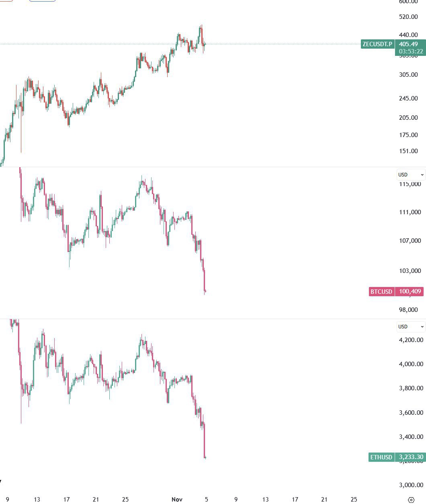Click the ETHUSD symbol label

[x=381, y=457]
